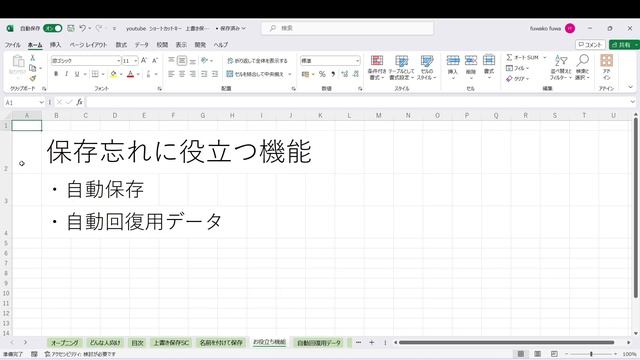Open テーブルとして書式設定 format as table
This screenshot has height=360, width=640.
(401, 68)
